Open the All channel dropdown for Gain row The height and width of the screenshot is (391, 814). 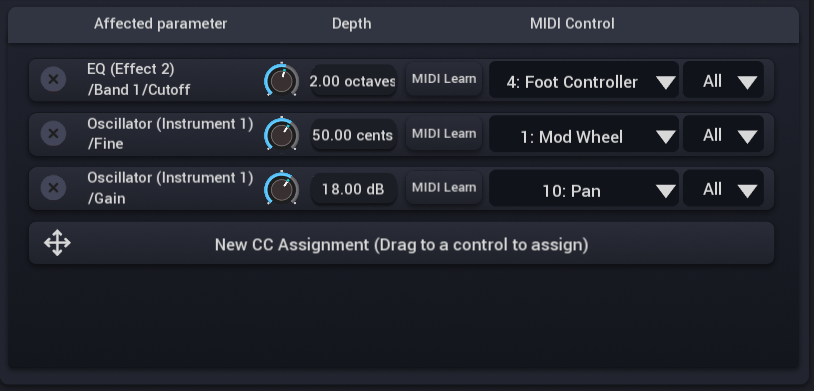pos(723,188)
